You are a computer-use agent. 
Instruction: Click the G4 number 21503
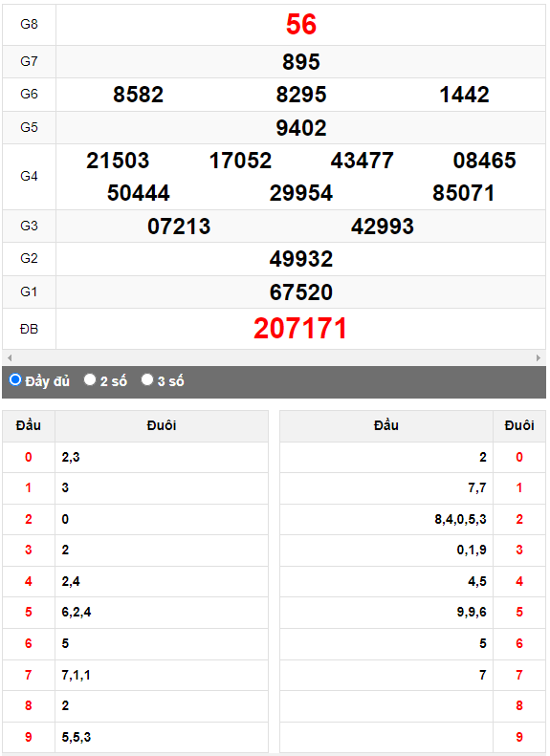[119, 161]
